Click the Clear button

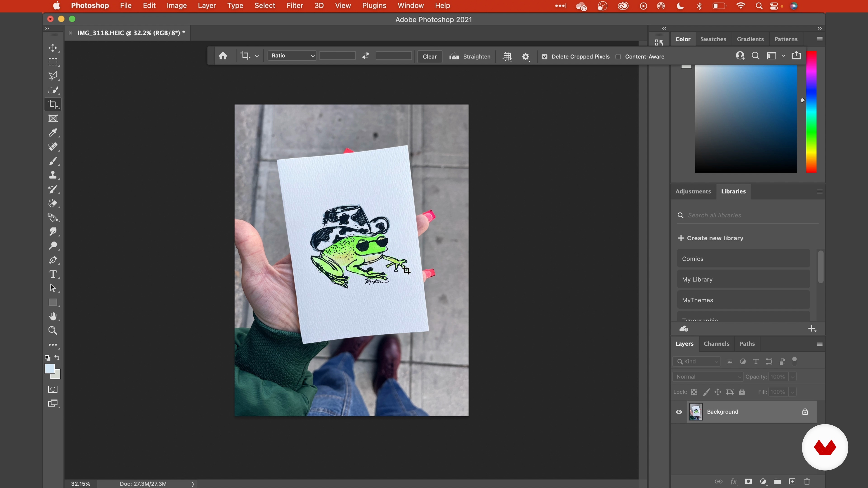(430, 56)
